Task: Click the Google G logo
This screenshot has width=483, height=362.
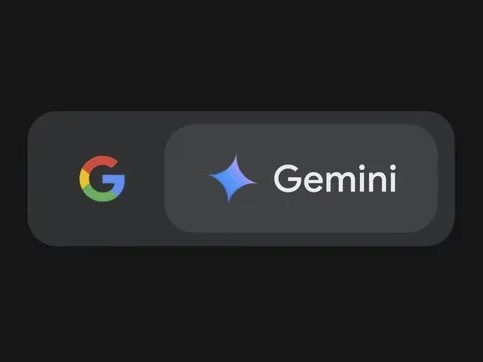Action: click(x=102, y=179)
